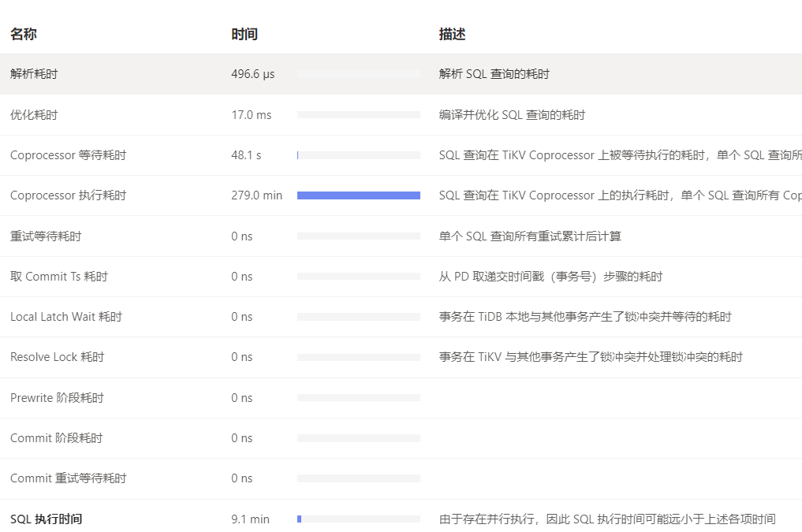Click the Coprocessor 执行耗时 row label
Viewport: 802px width, 532px height.
[68, 195]
